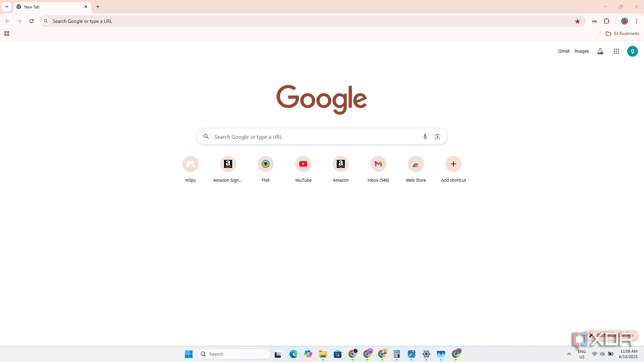644x362 pixels.
Task: Open File Explorer from taskbar
Action: click(x=323, y=354)
